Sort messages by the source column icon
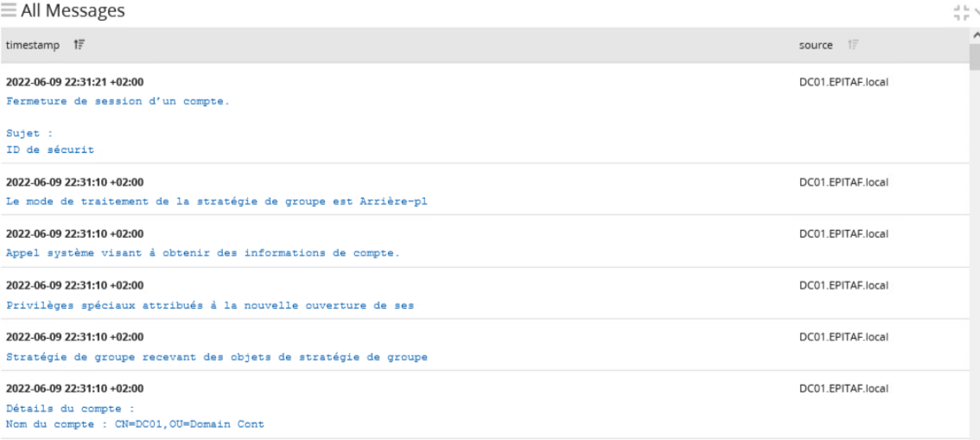This screenshot has height=440, width=980. [854, 44]
